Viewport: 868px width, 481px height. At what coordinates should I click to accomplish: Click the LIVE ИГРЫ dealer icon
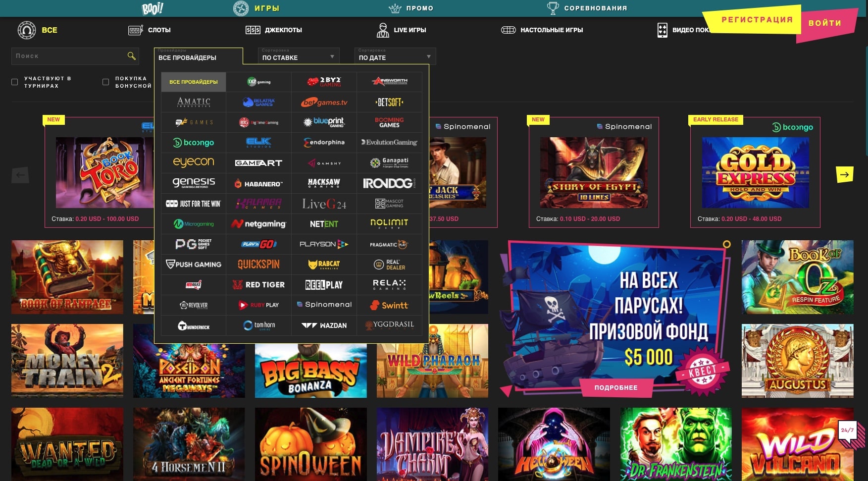[x=382, y=30]
